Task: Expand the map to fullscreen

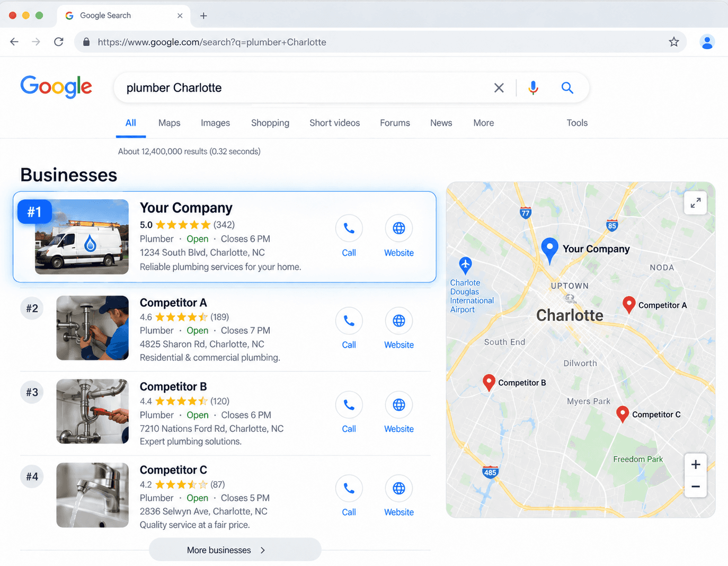Action: point(695,202)
